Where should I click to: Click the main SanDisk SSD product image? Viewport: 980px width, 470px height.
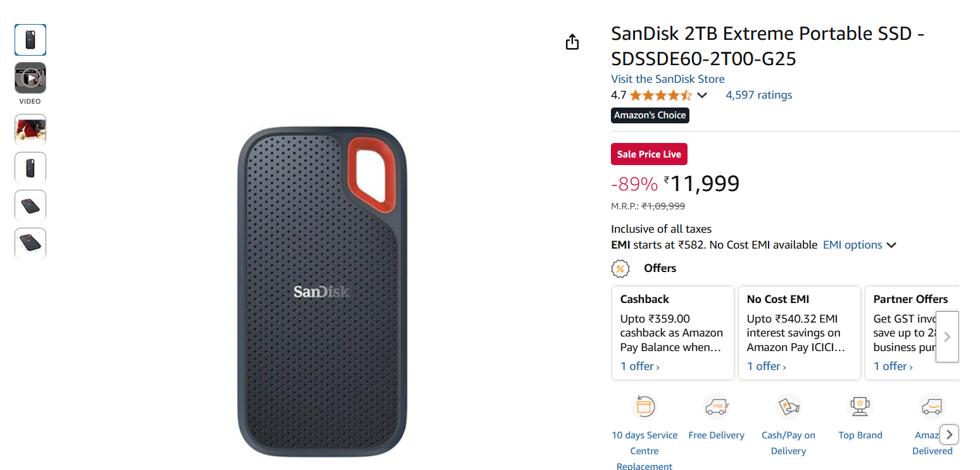pos(322,292)
